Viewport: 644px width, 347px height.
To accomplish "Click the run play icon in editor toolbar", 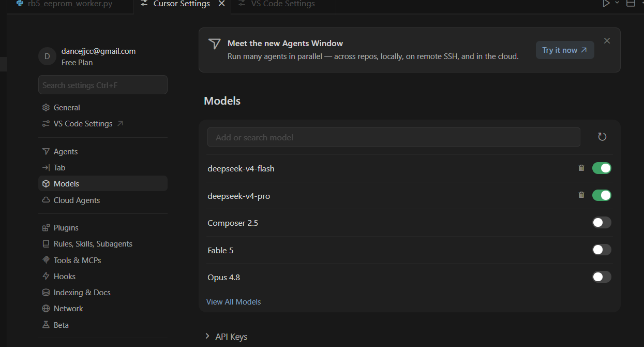I will click(x=606, y=3).
